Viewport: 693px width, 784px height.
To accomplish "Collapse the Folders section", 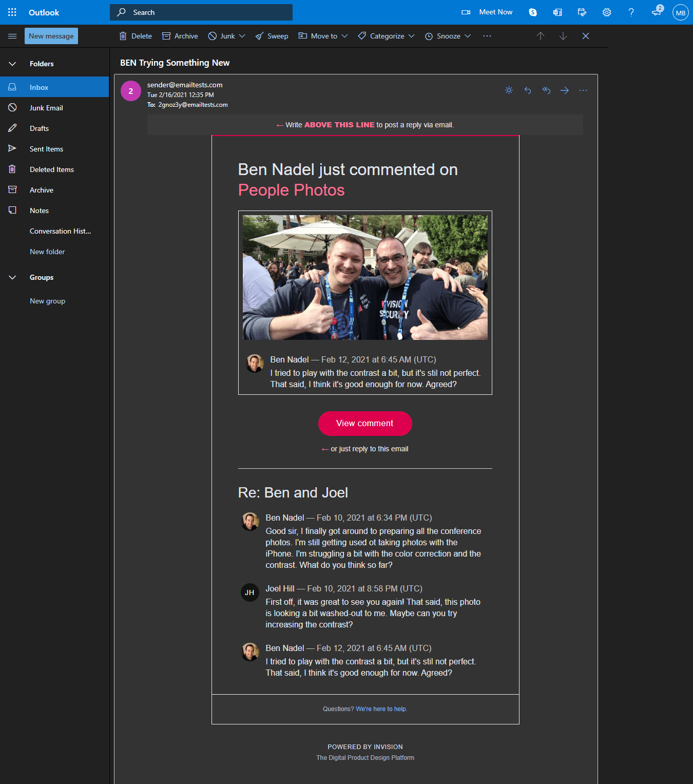I will coord(12,63).
